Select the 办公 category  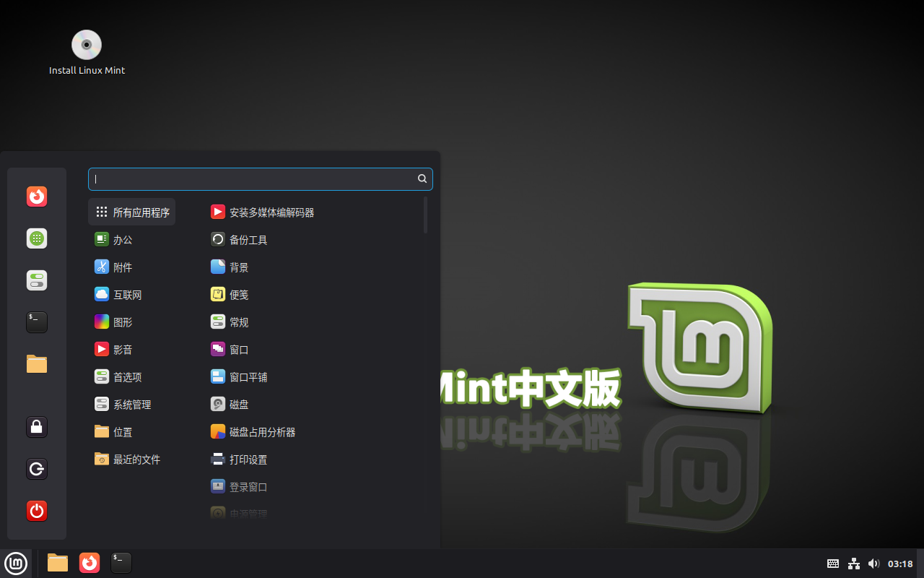point(132,240)
